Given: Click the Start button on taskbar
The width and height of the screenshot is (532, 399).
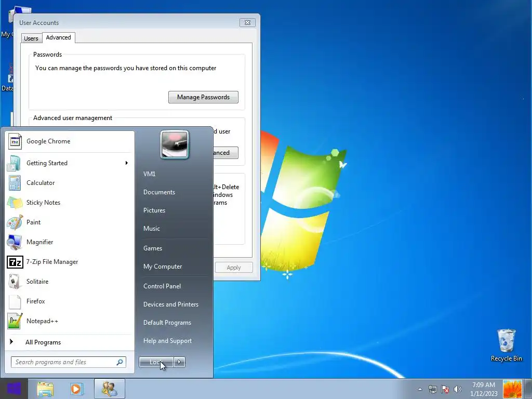Looking at the screenshot, I should click(14, 389).
